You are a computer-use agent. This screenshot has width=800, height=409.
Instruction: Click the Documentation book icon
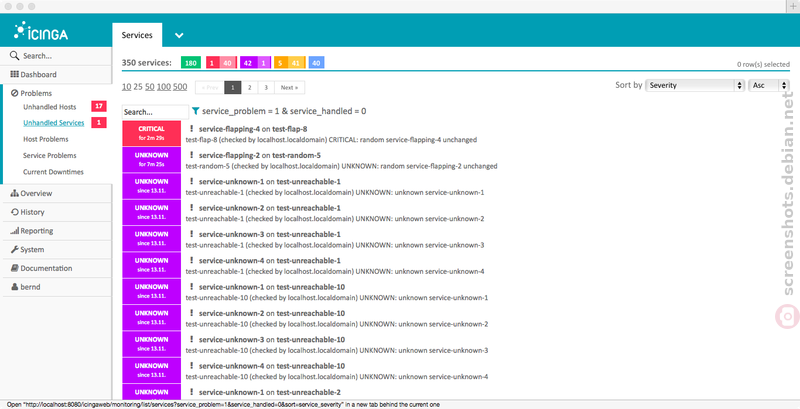coord(15,268)
